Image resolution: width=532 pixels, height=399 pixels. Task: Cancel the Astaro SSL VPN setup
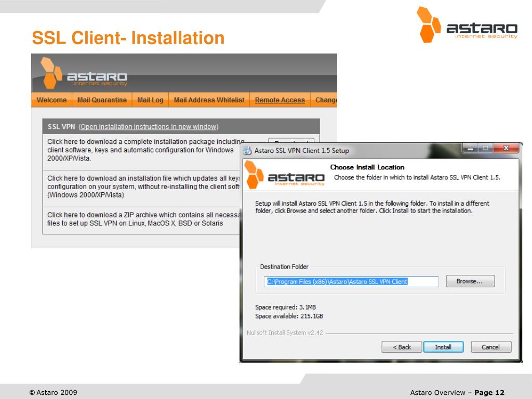(x=490, y=347)
